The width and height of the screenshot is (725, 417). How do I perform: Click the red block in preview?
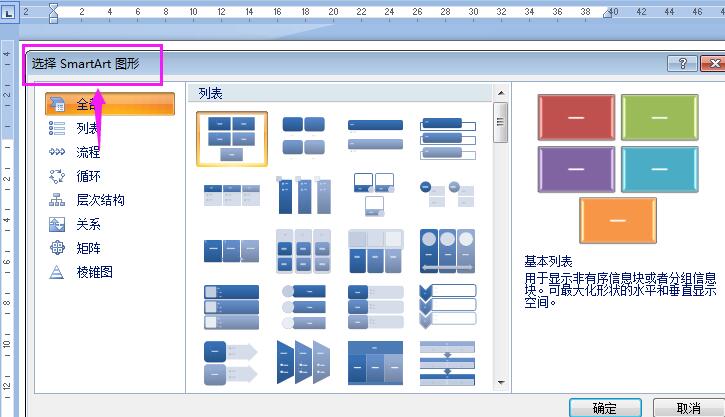[x=576, y=117]
